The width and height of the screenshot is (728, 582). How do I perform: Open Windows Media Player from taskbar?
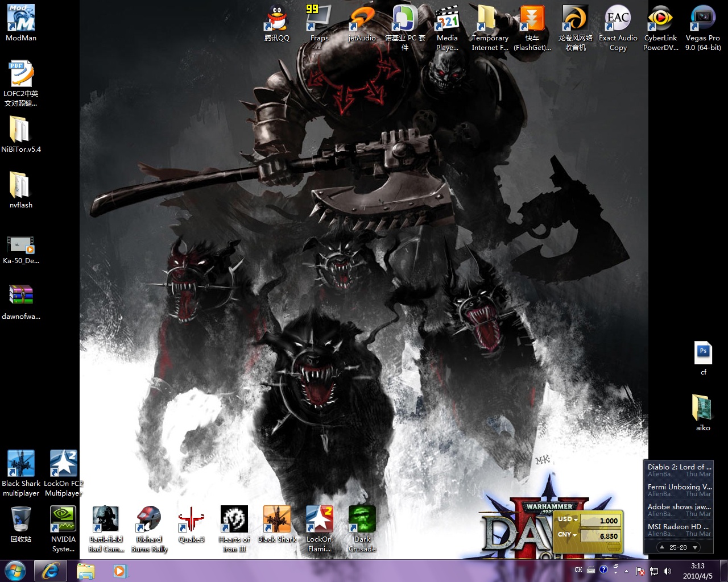click(x=120, y=571)
